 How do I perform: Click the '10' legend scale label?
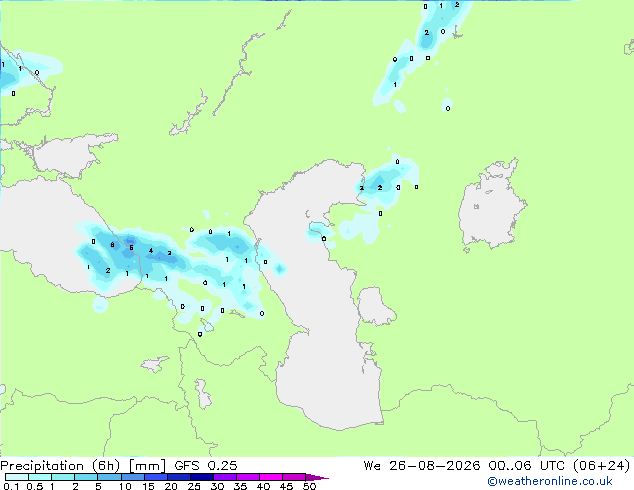tap(125, 486)
